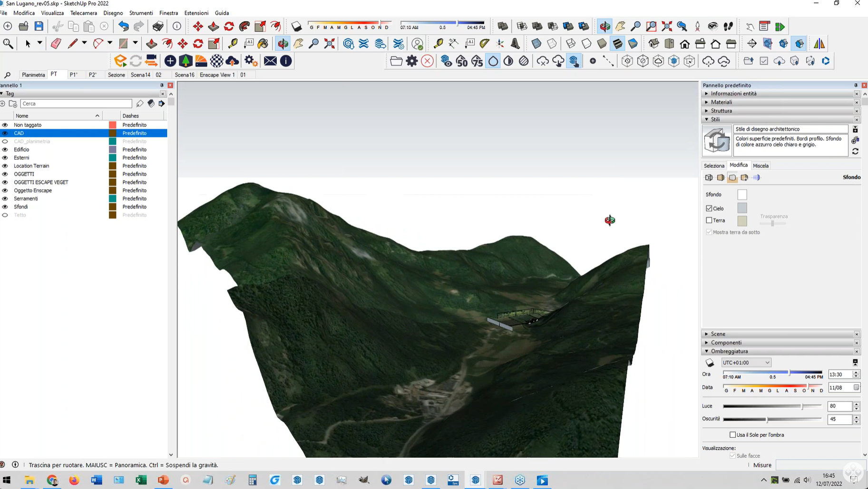Expand the Materiali panel section
Image resolution: width=868 pixels, height=489 pixels.
pos(722,102)
